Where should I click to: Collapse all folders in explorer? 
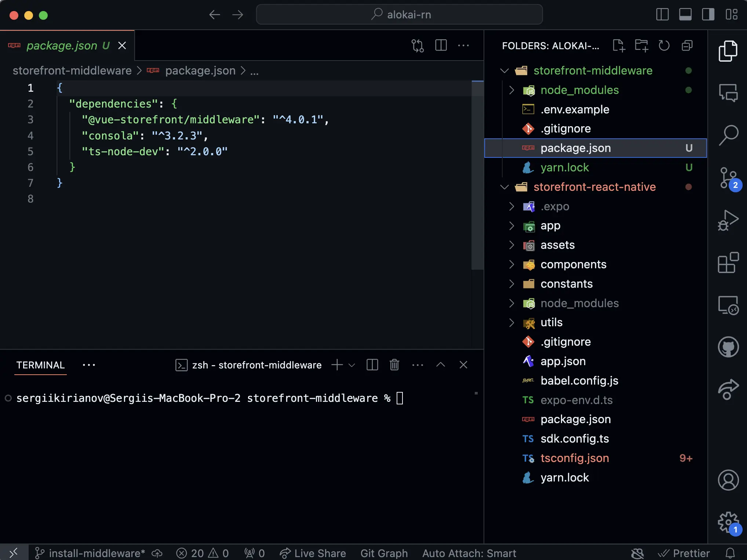[687, 46]
